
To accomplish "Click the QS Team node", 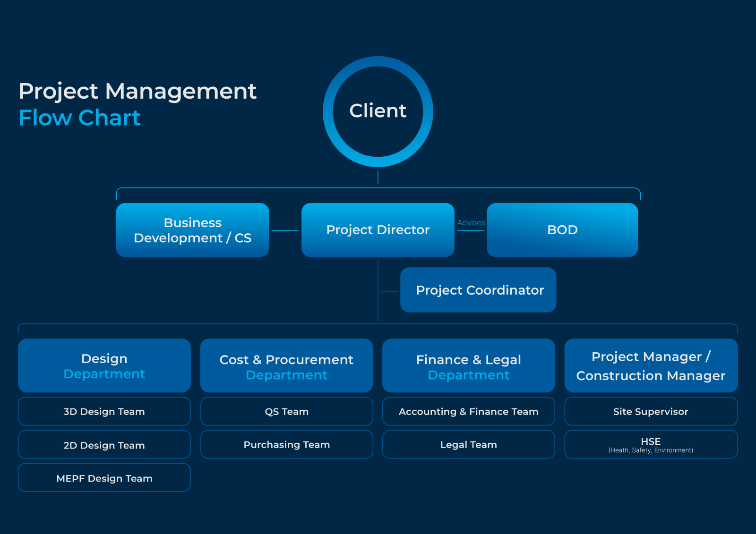I will point(286,411).
